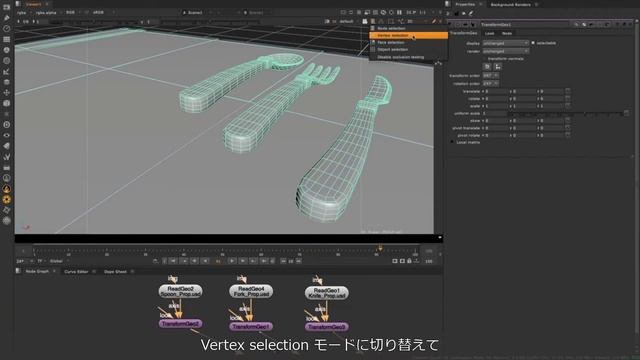Click the Views nodes eye icon
This screenshot has height=360, width=640.
pyautogui.click(x=7, y=135)
